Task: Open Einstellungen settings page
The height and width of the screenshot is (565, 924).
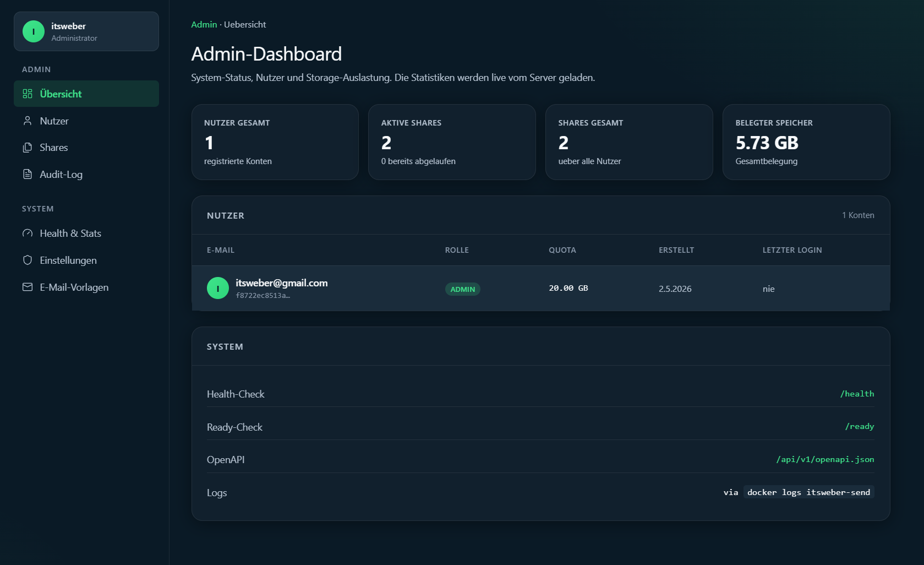Action: pos(86,260)
